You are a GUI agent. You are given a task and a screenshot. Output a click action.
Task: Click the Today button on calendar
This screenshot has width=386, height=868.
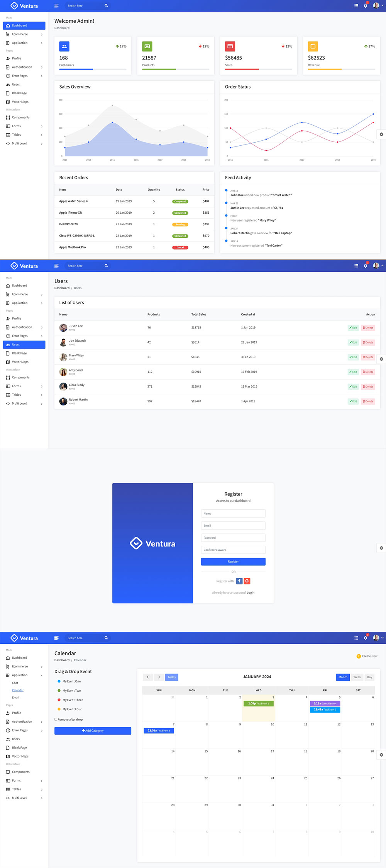click(172, 677)
